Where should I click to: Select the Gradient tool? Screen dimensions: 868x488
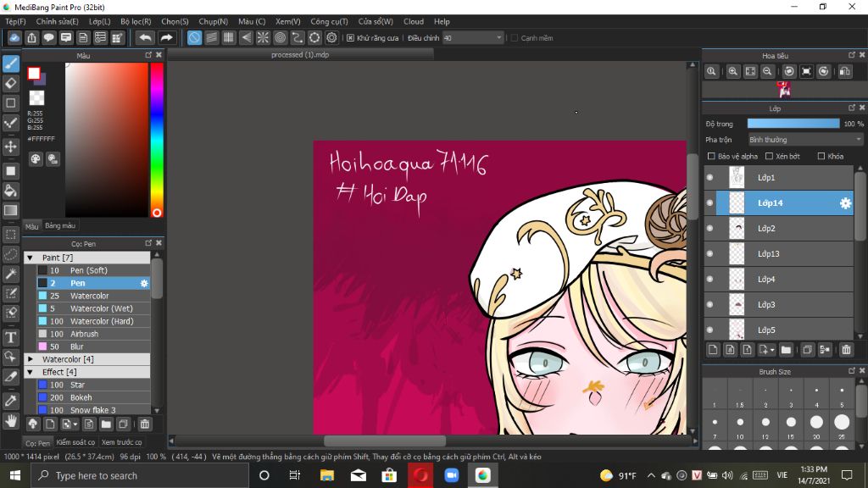coord(10,210)
